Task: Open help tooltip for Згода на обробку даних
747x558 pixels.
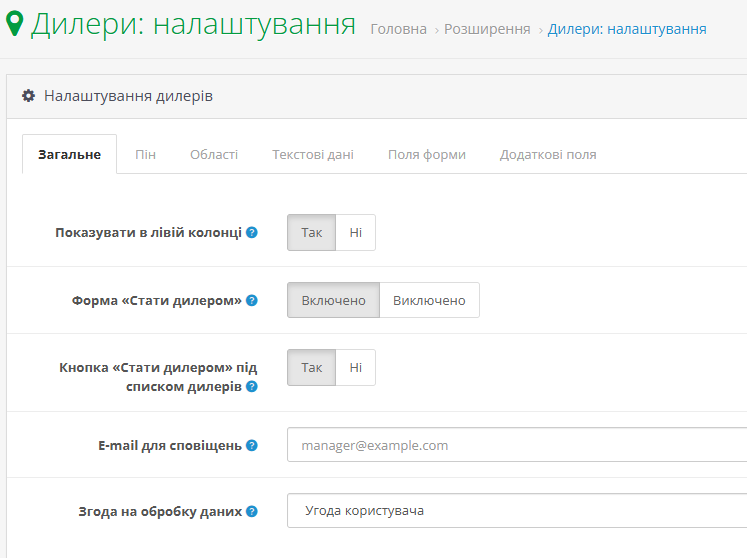Action: tap(252, 511)
